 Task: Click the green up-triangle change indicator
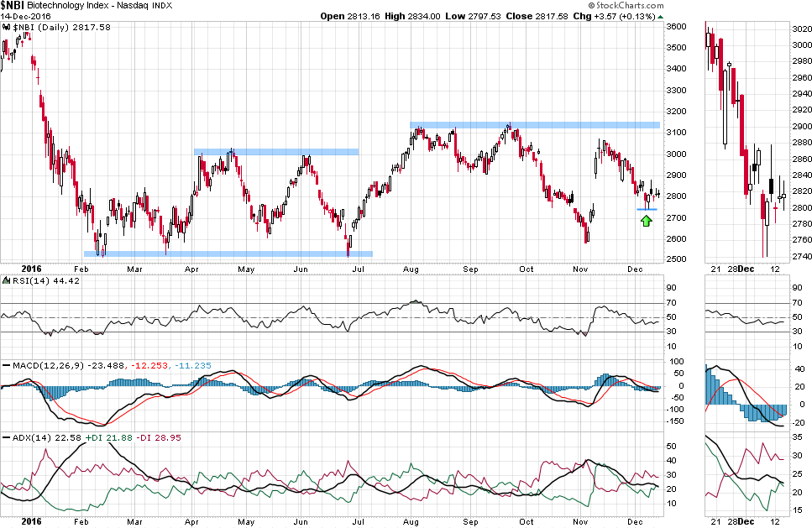click(660, 17)
